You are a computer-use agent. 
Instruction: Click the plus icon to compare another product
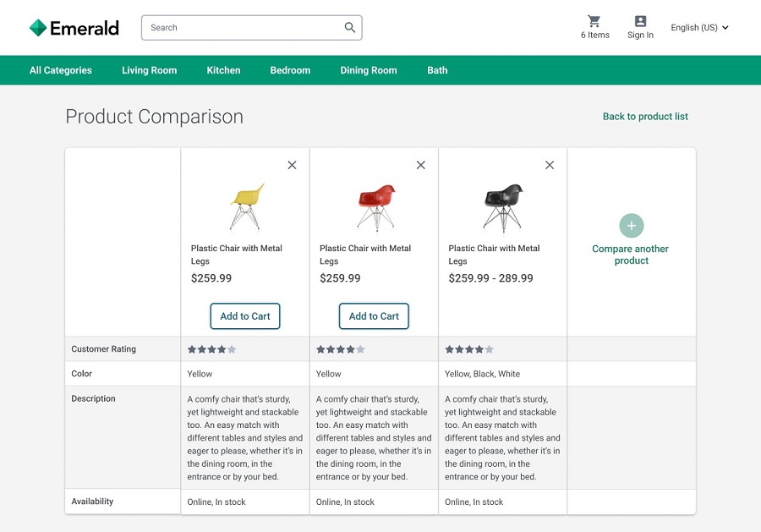pyautogui.click(x=631, y=226)
